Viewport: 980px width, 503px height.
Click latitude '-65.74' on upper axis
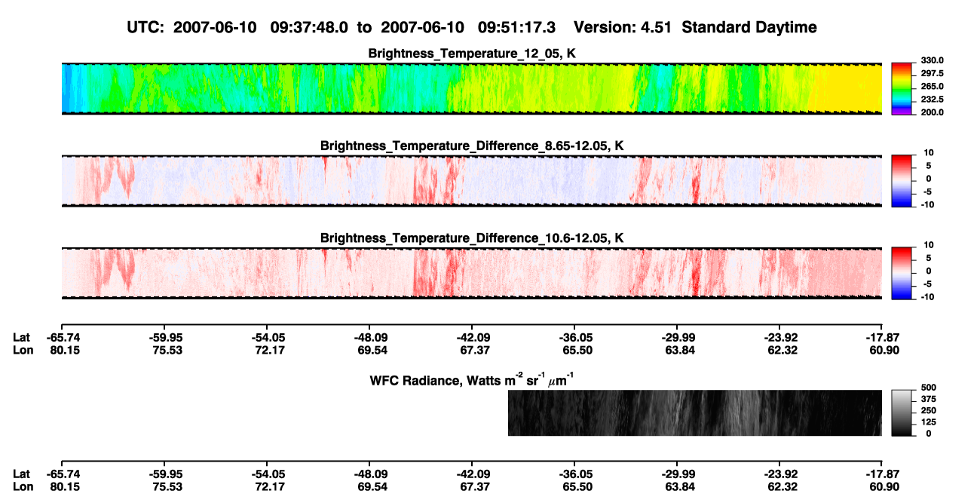62,338
